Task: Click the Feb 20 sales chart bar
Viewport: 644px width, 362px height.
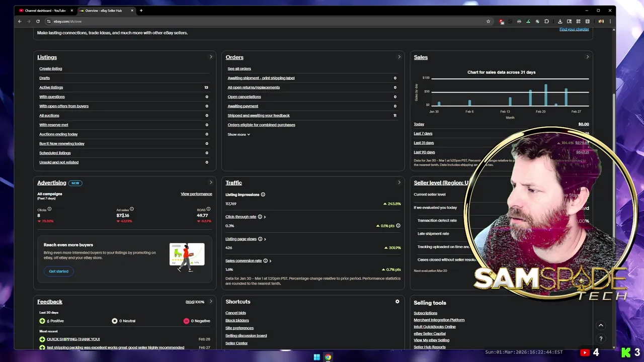Action: tap(546, 95)
